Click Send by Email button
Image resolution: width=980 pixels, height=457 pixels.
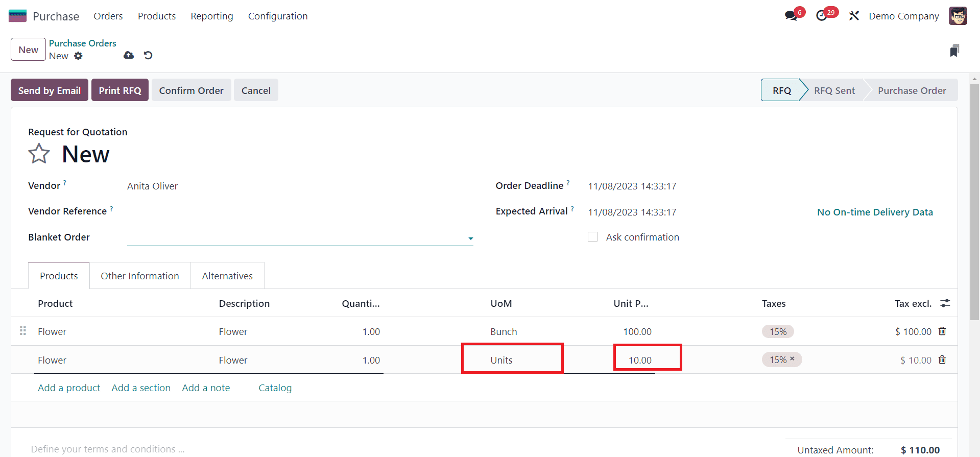pos(50,90)
